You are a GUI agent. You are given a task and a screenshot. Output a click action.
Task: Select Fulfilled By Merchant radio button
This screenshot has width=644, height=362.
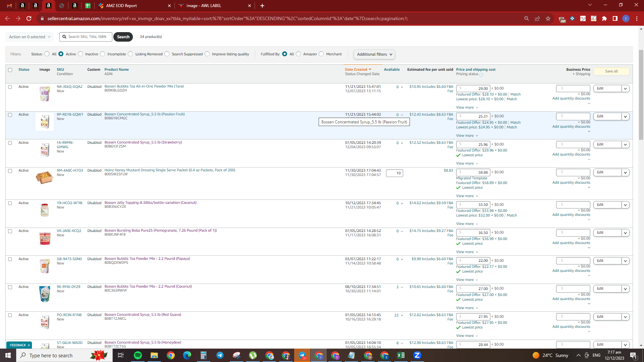tap(321, 54)
